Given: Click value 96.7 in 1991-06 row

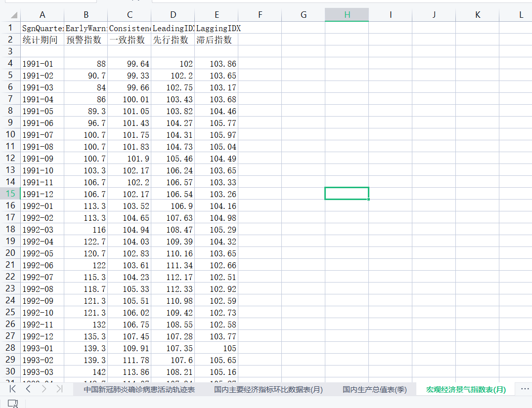Looking at the screenshot, I should point(86,122).
